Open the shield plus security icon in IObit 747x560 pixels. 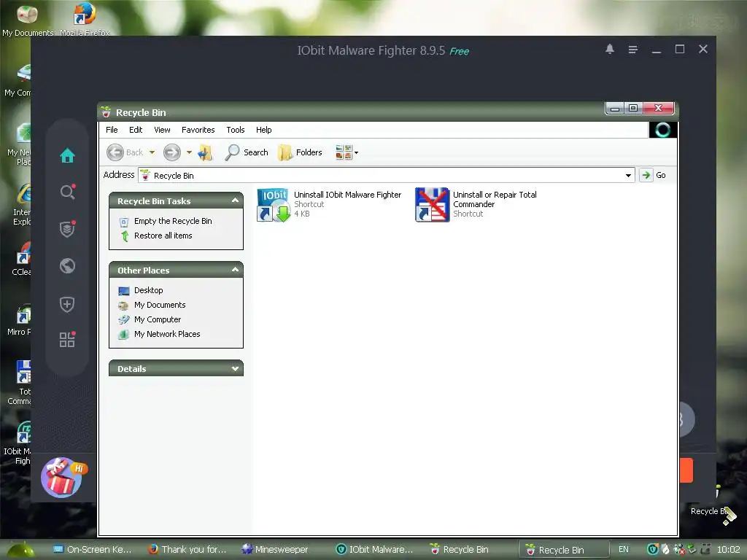coord(67,304)
